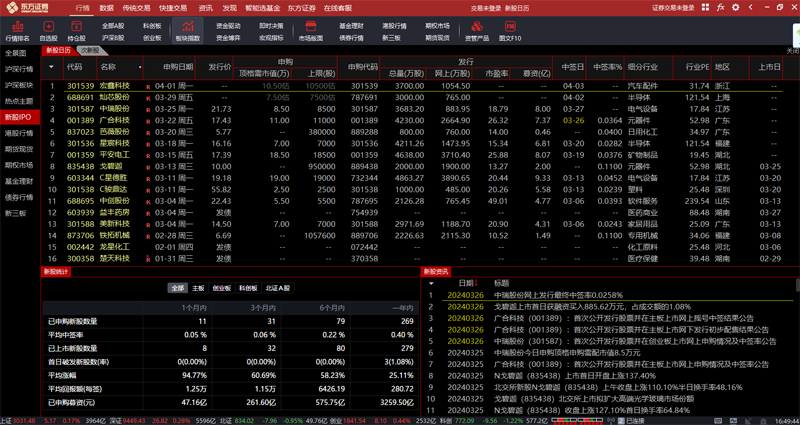Screen dimensions: 800x425
Task: Open the 在线客服 menu
Action: click(x=339, y=8)
